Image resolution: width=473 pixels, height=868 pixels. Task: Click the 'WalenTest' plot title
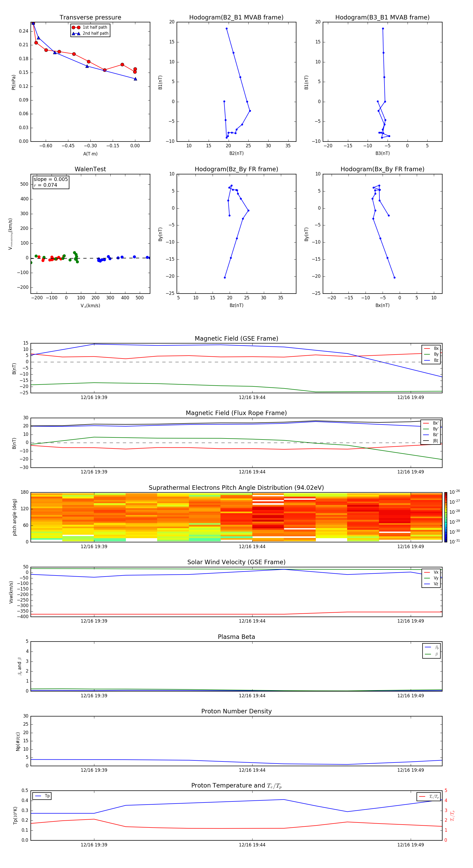tap(90, 169)
